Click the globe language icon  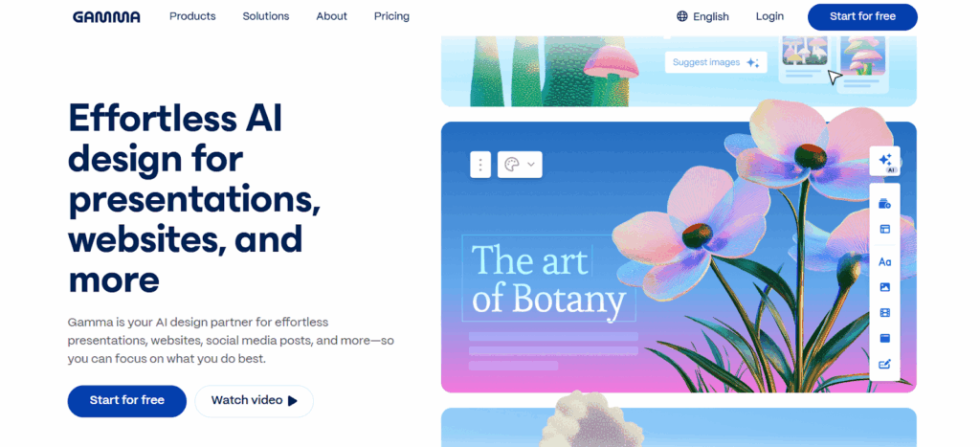(682, 16)
